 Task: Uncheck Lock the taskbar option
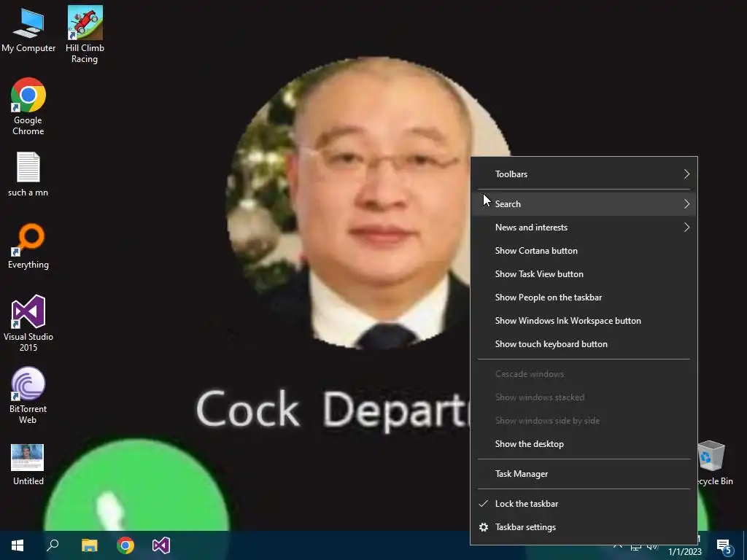[x=584, y=504]
